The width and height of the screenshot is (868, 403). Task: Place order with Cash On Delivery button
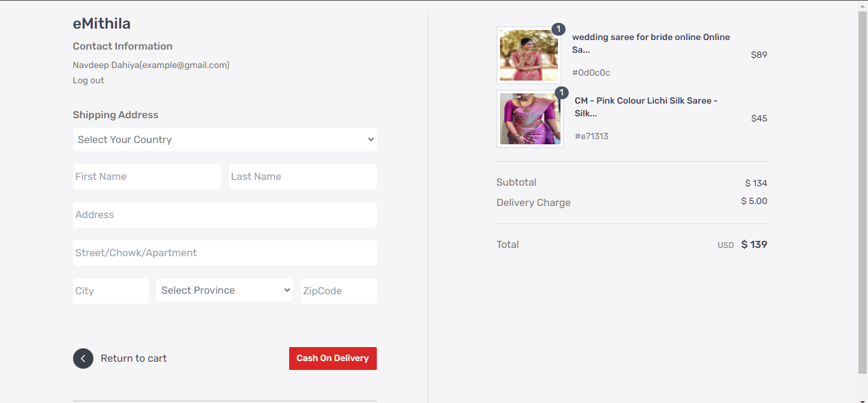(x=333, y=359)
